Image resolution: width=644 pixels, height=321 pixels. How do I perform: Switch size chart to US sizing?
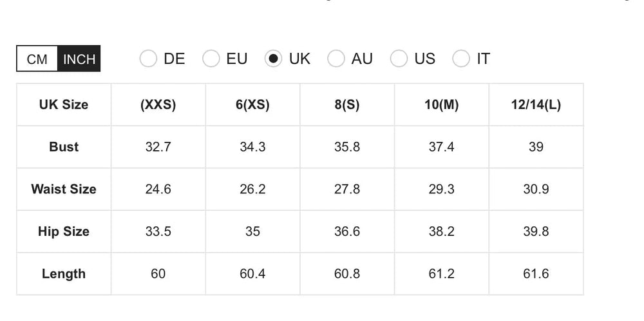(x=399, y=59)
